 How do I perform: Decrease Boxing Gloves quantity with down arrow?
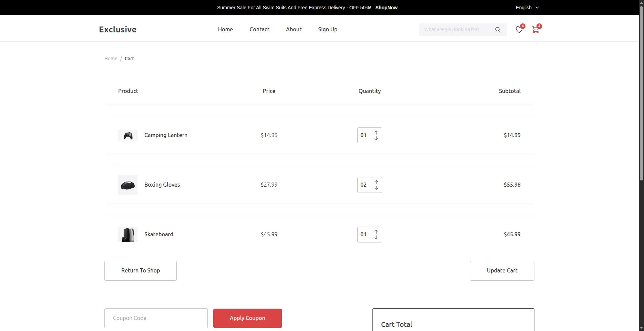coord(376,188)
